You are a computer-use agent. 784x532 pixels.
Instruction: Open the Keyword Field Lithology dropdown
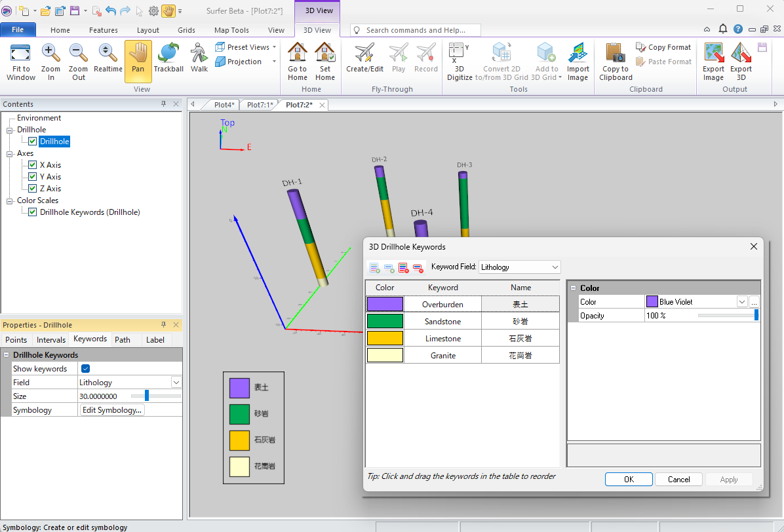pyautogui.click(x=519, y=267)
